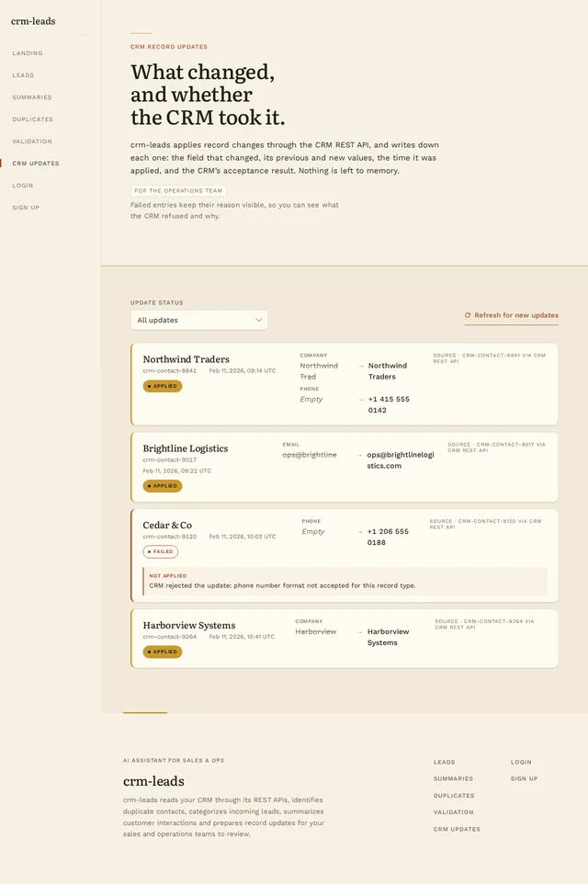Click the dropdown chevron on All updates
Image resolution: width=588 pixels, height=884 pixels.
[258, 320]
